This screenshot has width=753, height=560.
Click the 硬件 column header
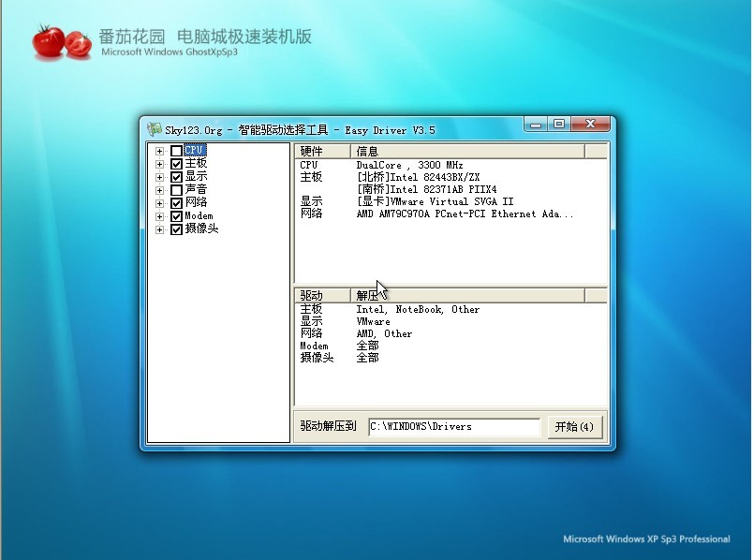point(322,152)
